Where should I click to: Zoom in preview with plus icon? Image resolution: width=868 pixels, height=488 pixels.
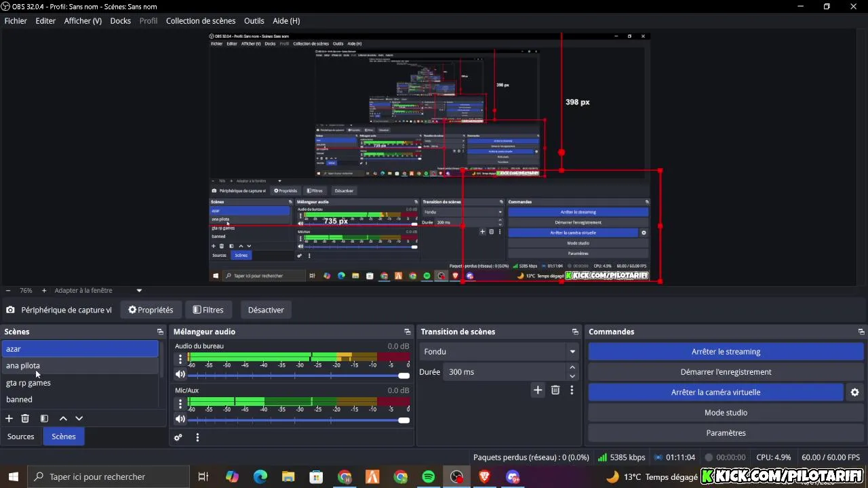pos(44,291)
